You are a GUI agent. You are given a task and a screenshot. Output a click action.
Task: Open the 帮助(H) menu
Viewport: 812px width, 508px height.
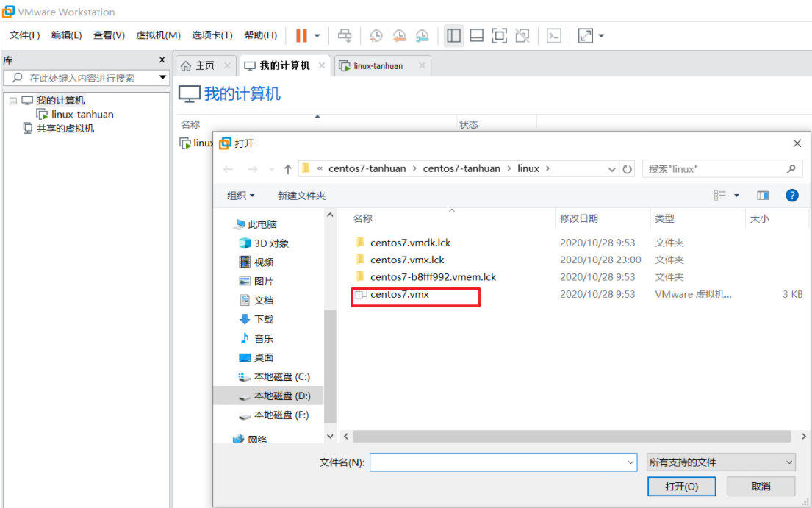click(260, 35)
